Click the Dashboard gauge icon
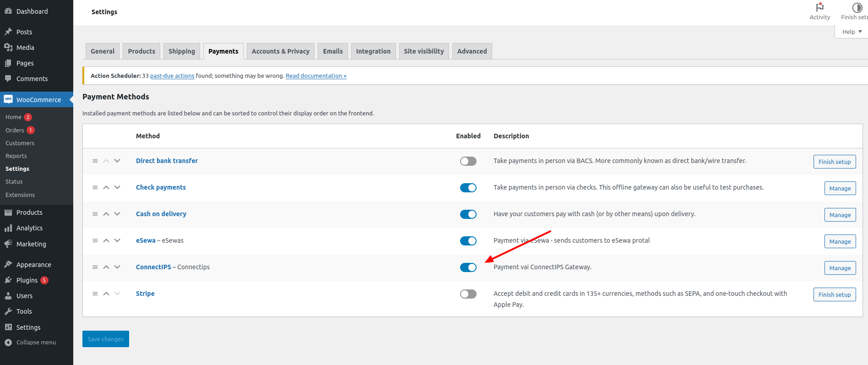 pos(8,11)
